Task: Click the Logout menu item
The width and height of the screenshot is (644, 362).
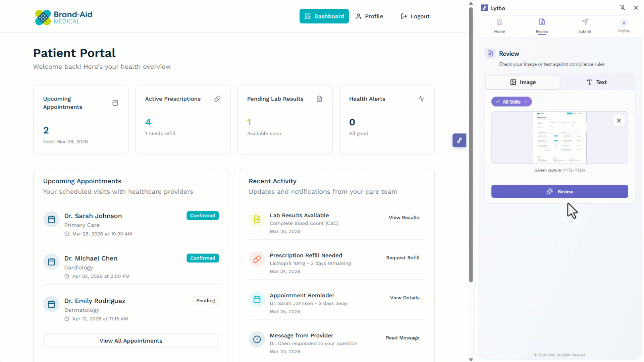Action: point(415,16)
